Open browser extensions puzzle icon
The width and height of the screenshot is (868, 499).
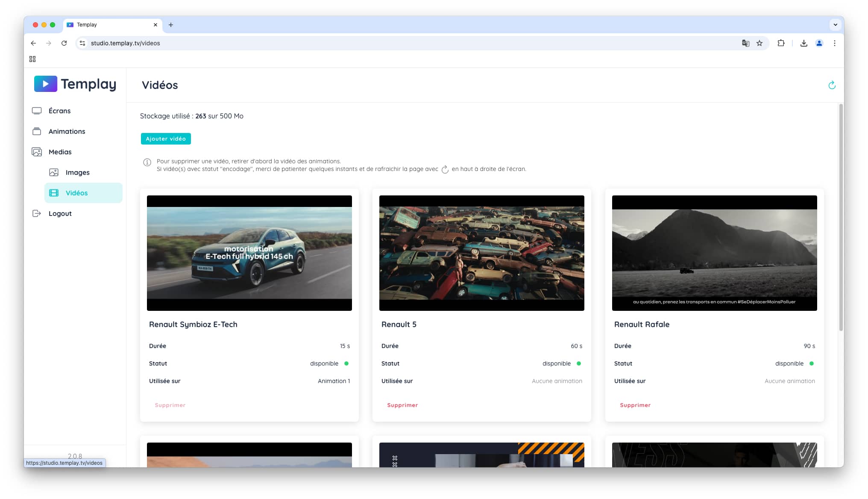tap(781, 43)
